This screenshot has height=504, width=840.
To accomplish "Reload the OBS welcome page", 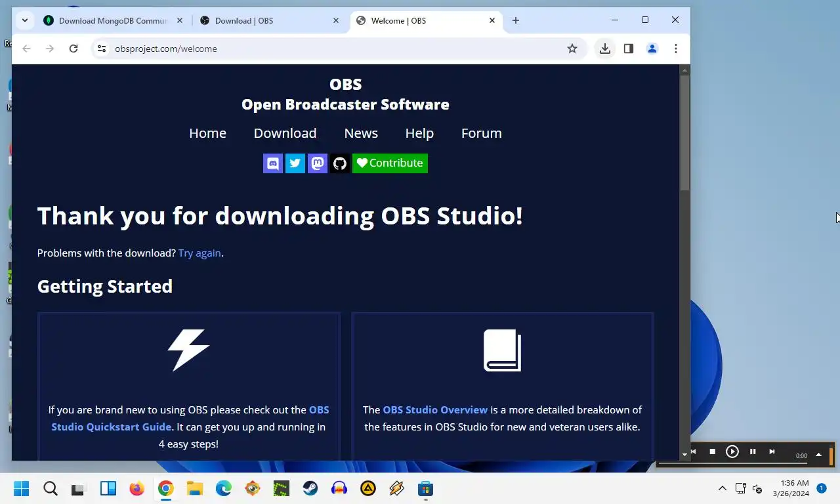I will 73,49.
